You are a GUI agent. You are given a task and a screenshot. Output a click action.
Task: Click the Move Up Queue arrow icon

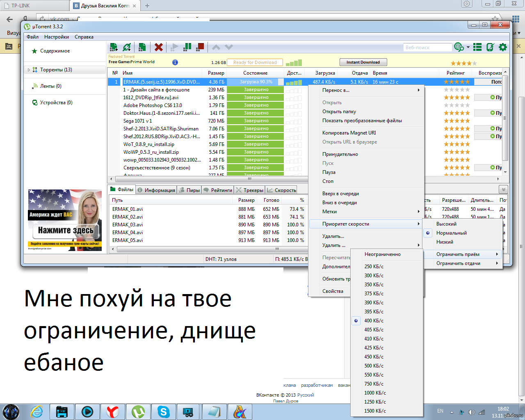pos(216,47)
